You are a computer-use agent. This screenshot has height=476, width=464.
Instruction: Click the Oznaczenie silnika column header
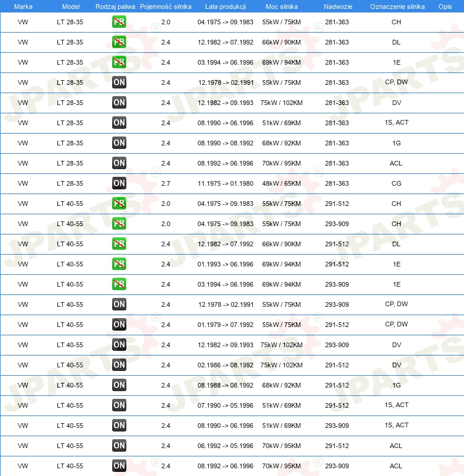point(397,7)
